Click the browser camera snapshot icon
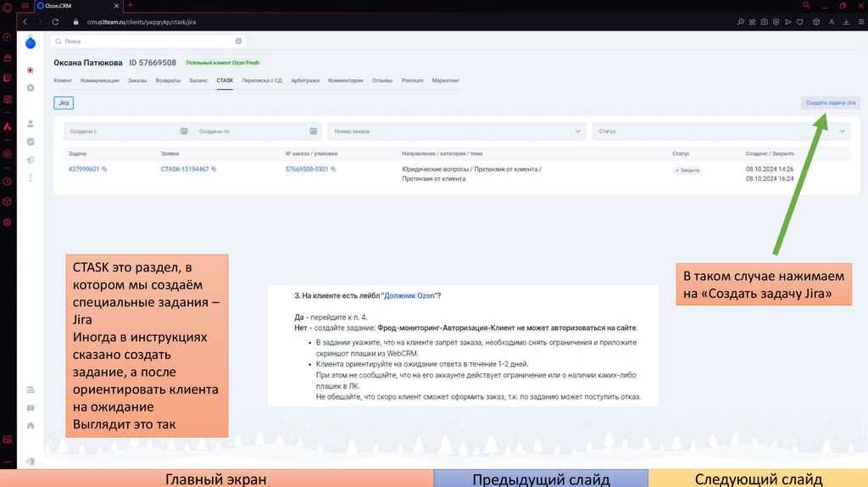Image resolution: width=868 pixels, height=487 pixels. tap(764, 22)
